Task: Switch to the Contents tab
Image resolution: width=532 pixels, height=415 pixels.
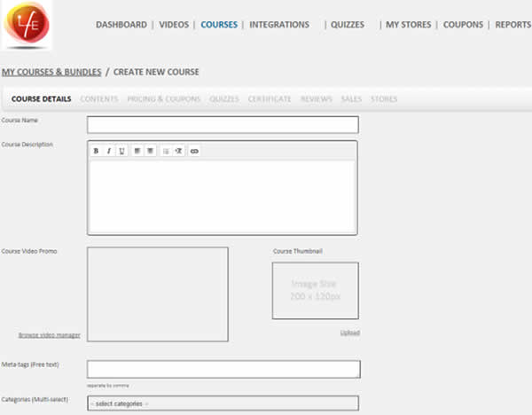Action: (99, 98)
